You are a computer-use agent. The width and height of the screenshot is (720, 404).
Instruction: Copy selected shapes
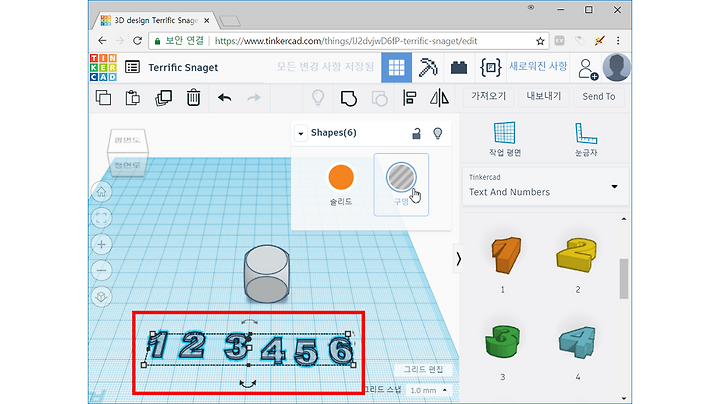coord(103,98)
